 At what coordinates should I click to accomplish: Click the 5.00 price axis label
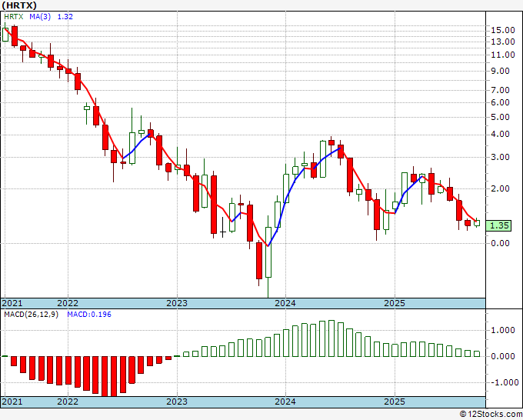[500, 118]
